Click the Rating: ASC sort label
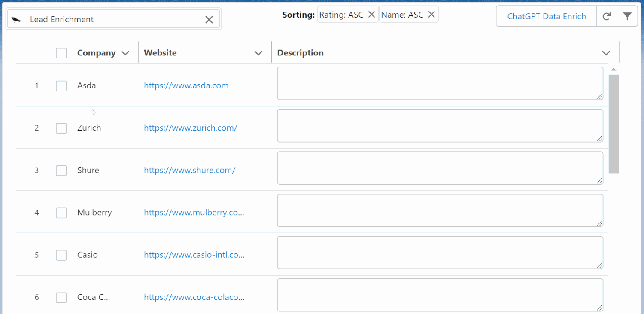 pyautogui.click(x=341, y=15)
